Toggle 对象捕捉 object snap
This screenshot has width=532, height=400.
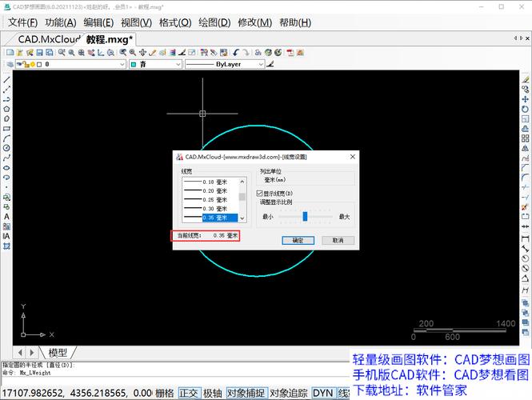coord(246,393)
